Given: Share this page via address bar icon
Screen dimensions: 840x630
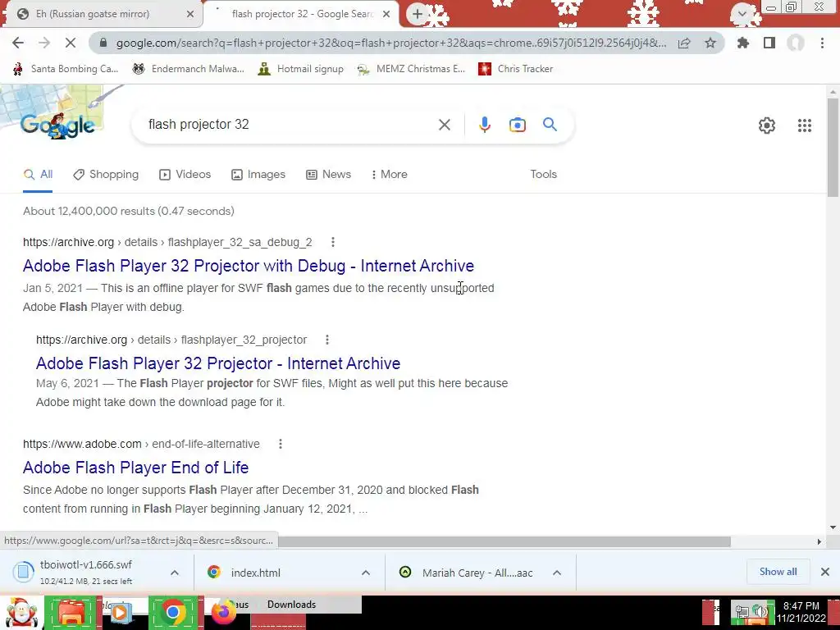Looking at the screenshot, I should [x=684, y=43].
